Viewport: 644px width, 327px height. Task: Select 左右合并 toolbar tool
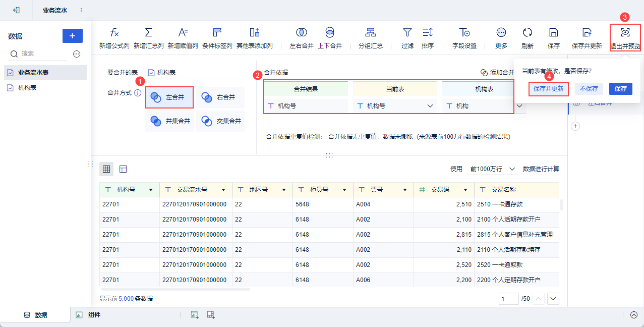(x=302, y=38)
